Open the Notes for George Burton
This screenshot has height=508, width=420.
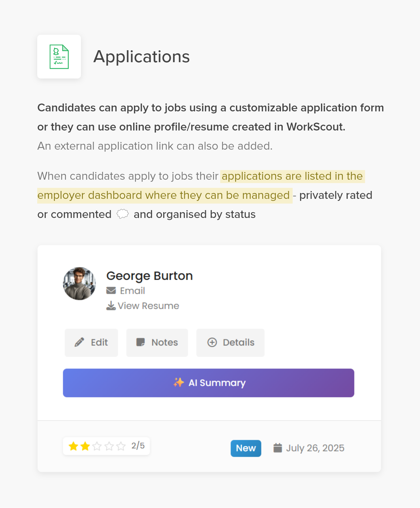coord(157,343)
